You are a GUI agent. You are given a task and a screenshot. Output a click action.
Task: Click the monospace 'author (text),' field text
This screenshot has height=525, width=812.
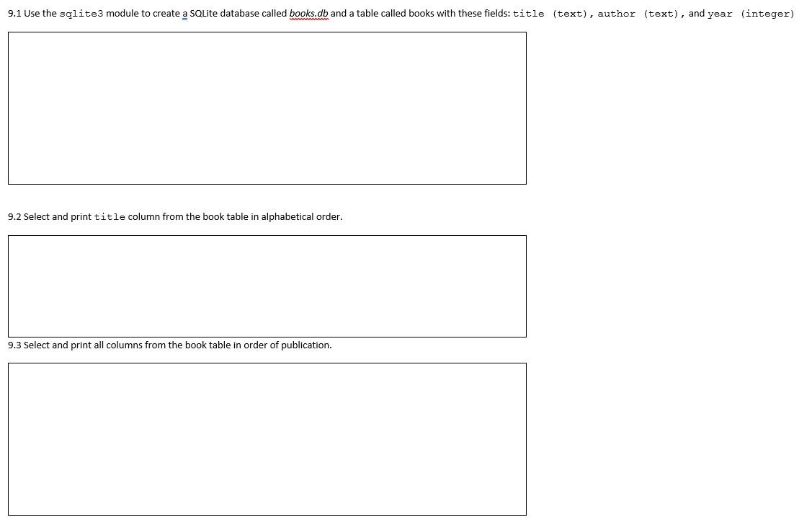click(x=642, y=14)
